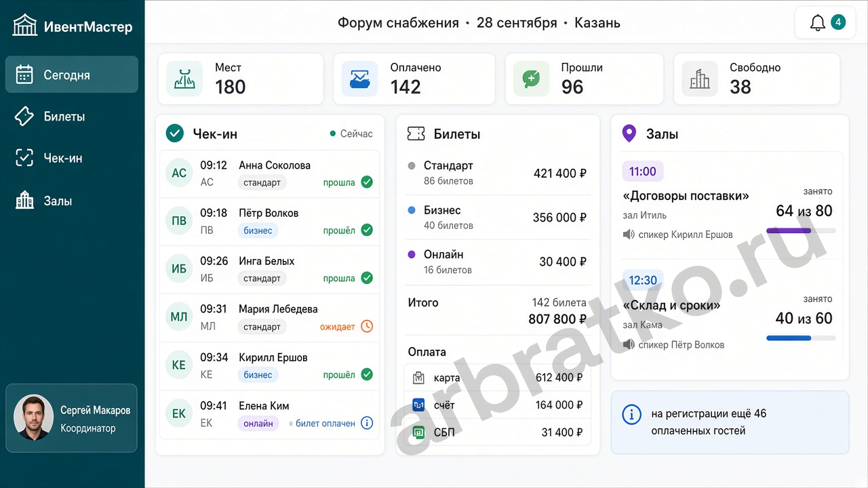Click the счёт payment icon
The image size is (868, 488).
(x=419, y=405)
